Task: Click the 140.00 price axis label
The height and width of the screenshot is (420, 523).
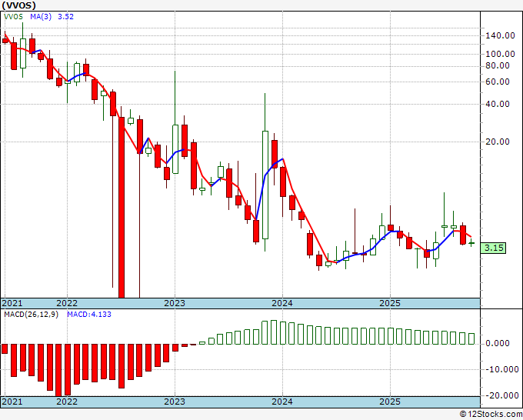Action: click(500, 35)
